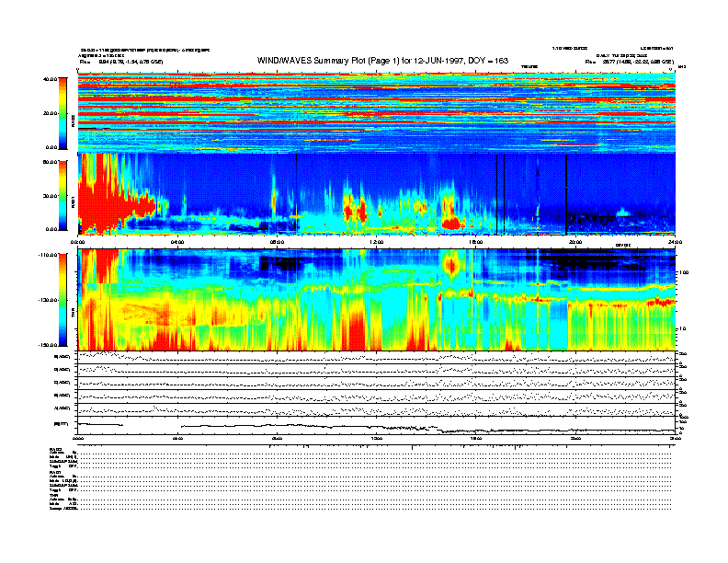
Task: Click the -130.00 label on TNR scale
Action: pos(48,300)
